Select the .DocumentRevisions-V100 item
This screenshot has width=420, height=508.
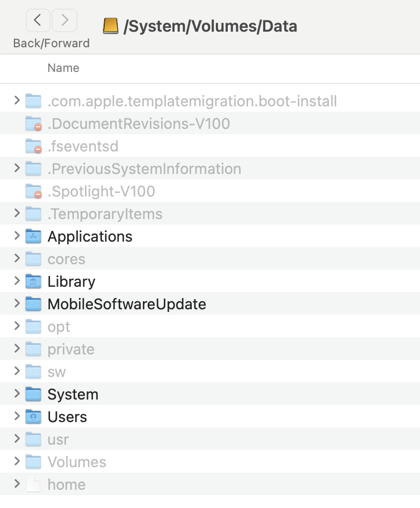(x=139, y=124)
